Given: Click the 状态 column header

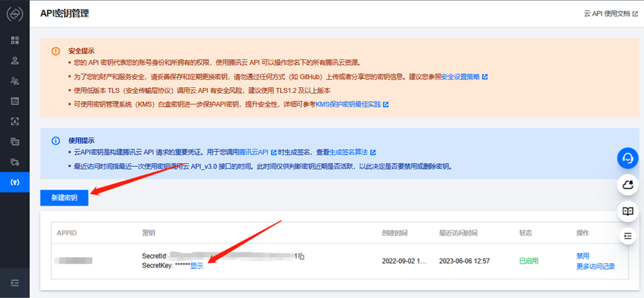Looking at the screenshot, I should tap(526, 233).
